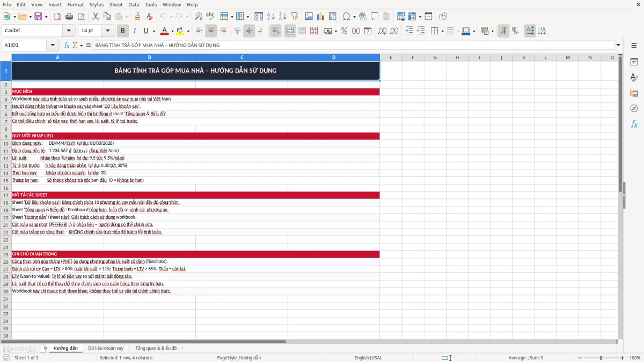Open the Sort dialog icon

tap(259, 17)
